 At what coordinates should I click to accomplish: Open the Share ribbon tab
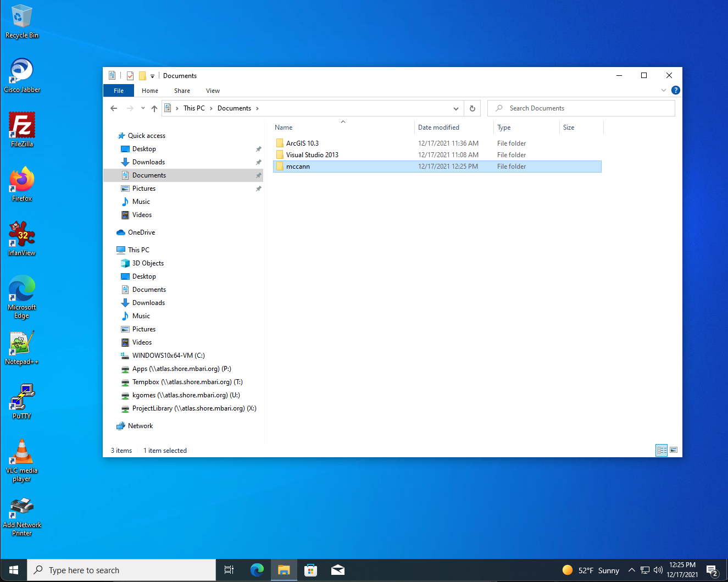tap(182, 91)
